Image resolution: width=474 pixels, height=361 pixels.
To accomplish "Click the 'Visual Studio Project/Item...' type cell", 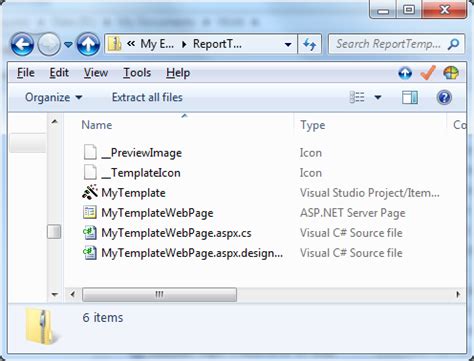I will point(370,193).
